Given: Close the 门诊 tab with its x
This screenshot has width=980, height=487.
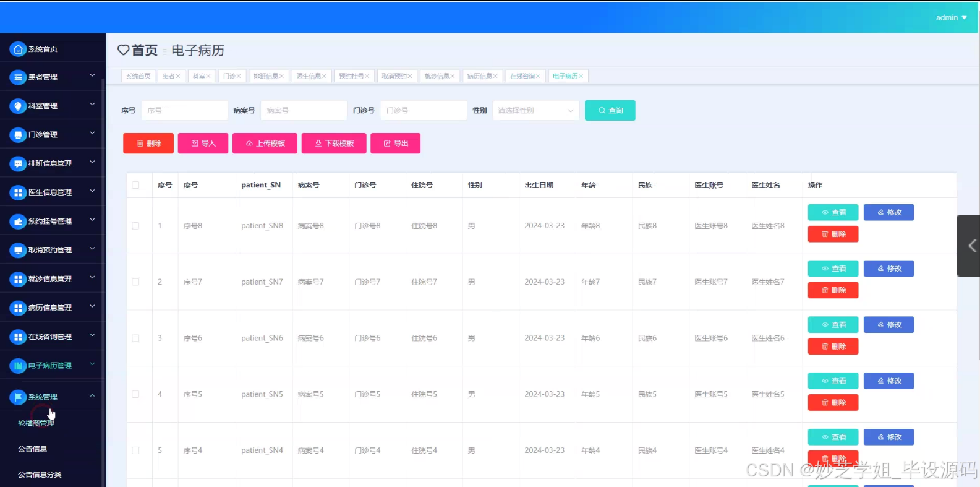Looking at the screenshot, I should point(239,76).
